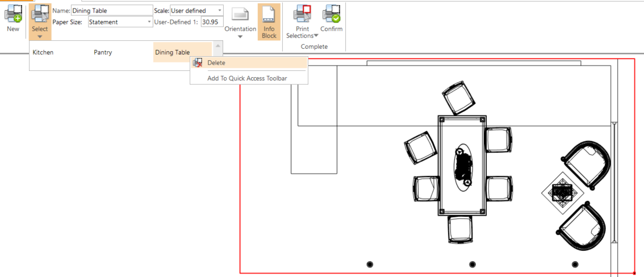Expand the Orientation dropdown arrow

(x=240, y=36)
